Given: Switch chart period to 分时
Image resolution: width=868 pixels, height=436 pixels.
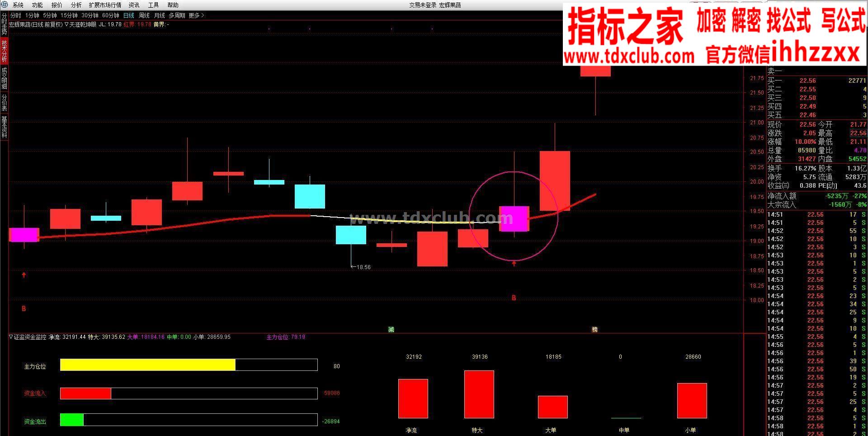Looking at the screenshot, I should [x=16, y=15].
